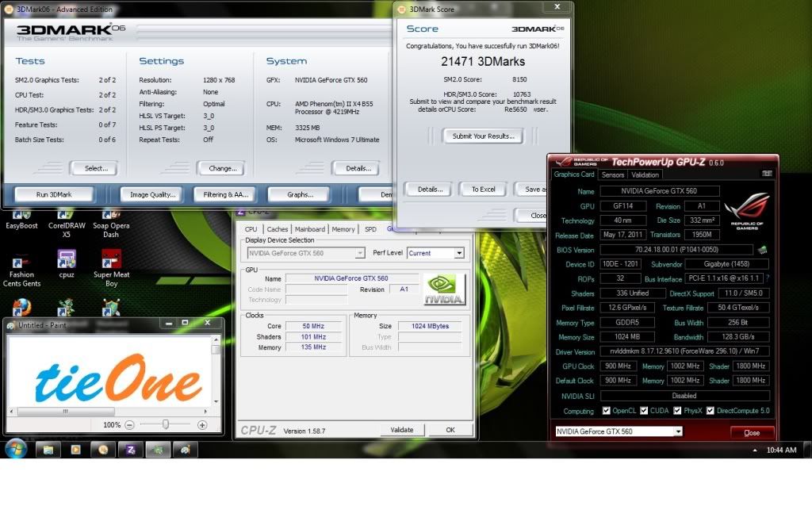
Task: Click OK in the CPU-Z window
Action: pos(450,430)
